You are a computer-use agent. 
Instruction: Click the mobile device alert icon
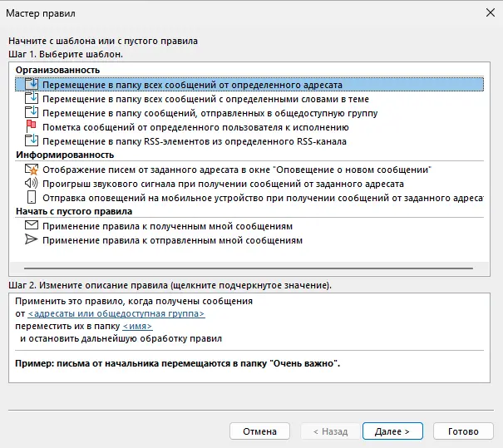point(32,198)
